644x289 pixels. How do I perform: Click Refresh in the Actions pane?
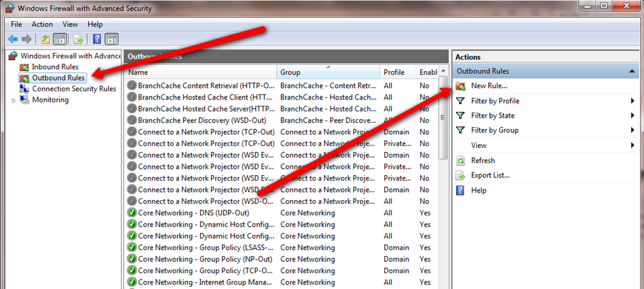pyautogui.click(x=483, y=161)
